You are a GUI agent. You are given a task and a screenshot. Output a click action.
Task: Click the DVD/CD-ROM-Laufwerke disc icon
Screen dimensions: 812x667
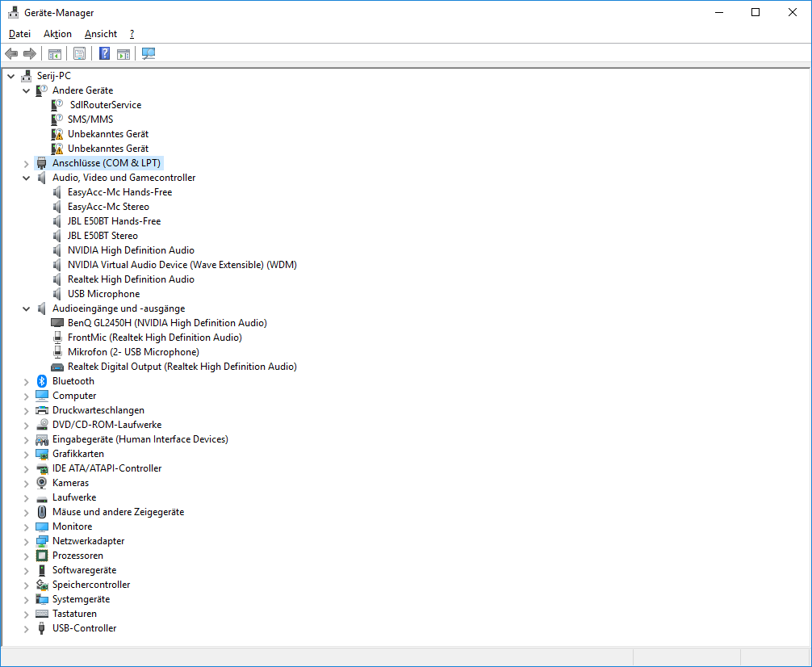coord(42,425)
